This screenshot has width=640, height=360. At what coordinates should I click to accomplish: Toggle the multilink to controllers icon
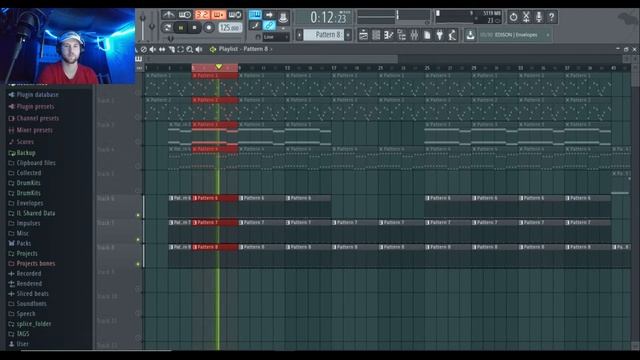269,26
